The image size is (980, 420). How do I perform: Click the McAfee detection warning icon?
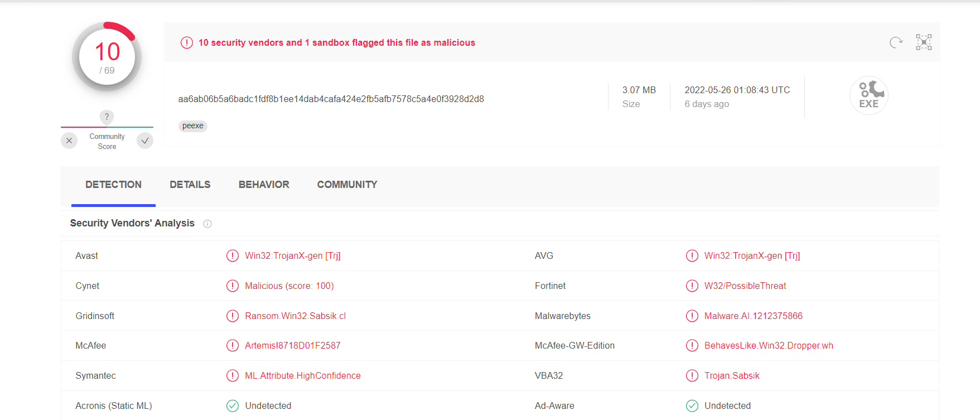point(233,345)
